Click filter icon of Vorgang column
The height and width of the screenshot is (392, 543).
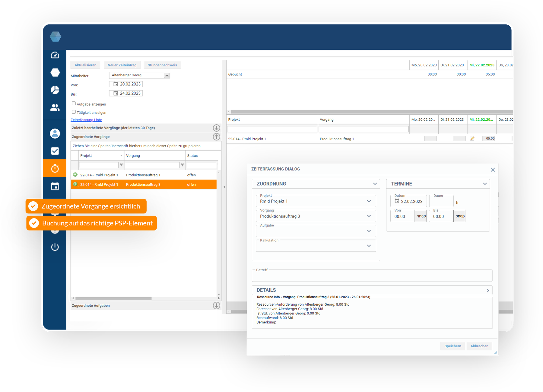coord(182,165)
